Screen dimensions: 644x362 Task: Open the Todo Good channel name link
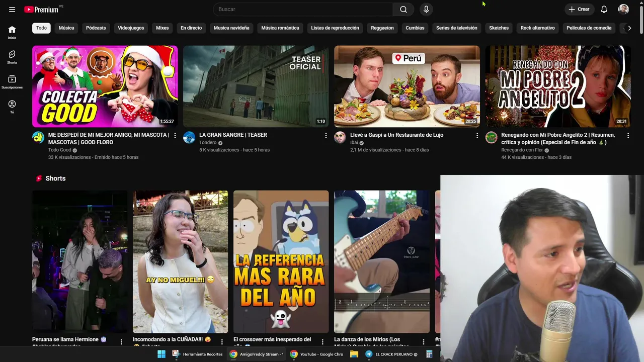tap(60, 150)
